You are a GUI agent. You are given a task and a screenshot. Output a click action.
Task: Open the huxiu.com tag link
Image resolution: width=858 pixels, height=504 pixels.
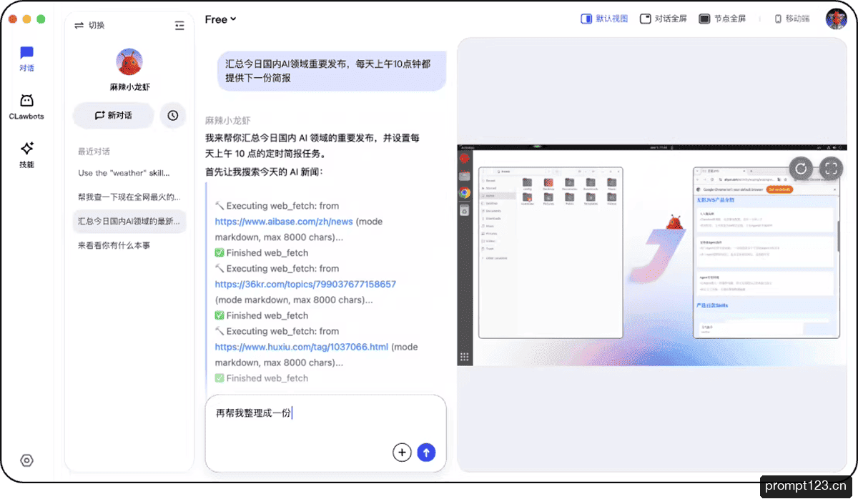(301, 347)
